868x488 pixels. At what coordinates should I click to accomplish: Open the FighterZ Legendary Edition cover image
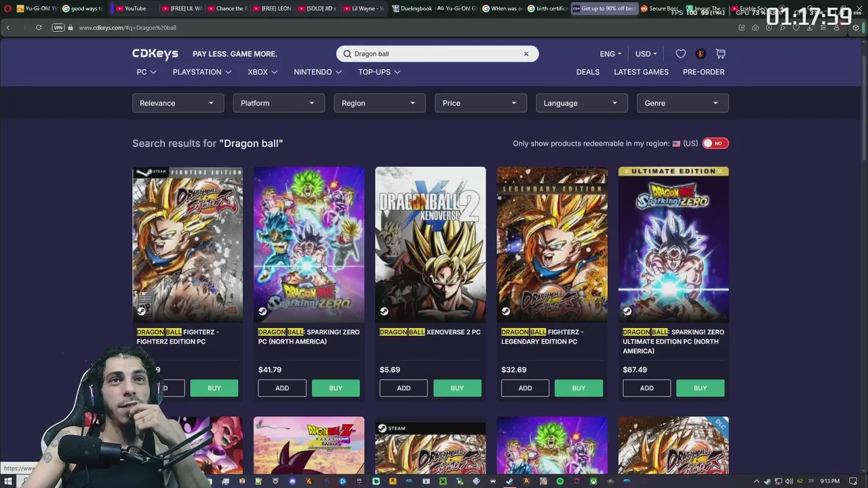click(552, 244)
